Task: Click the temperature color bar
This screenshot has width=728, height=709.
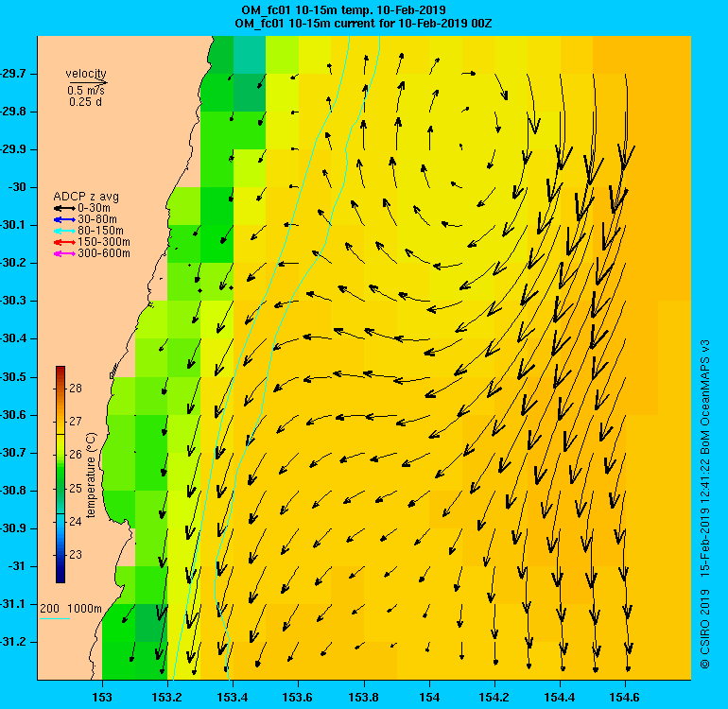Action: (x=61, y=474)
